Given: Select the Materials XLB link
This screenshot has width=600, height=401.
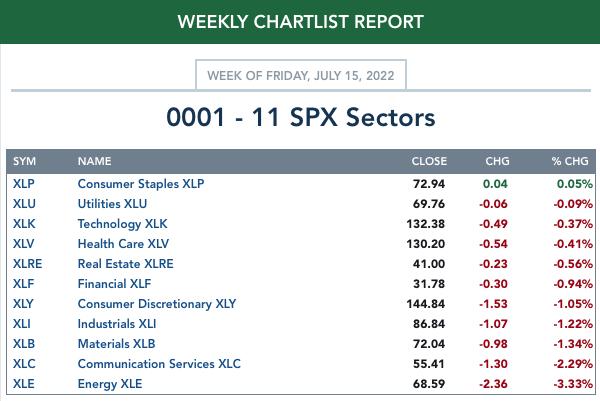Looking at the screenshot, I should click(x=118, y=344).
